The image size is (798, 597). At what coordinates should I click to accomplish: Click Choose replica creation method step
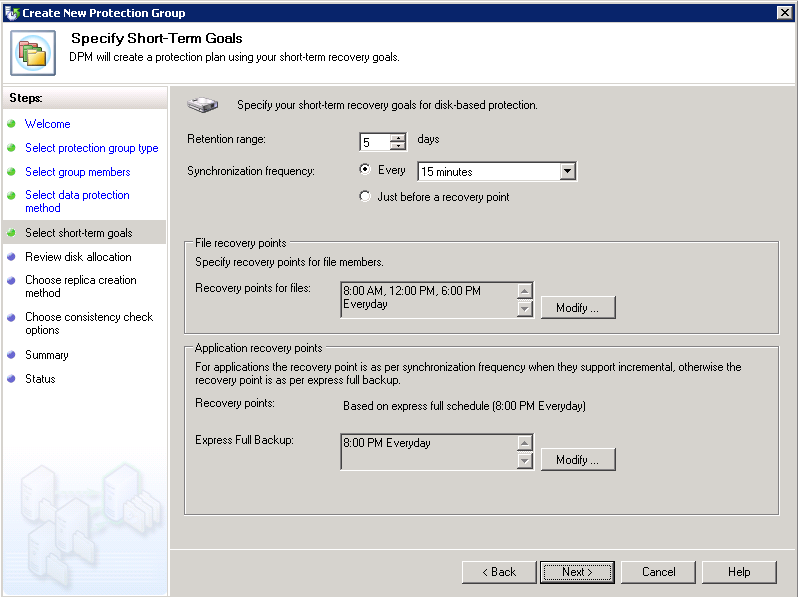pos(81,286)
